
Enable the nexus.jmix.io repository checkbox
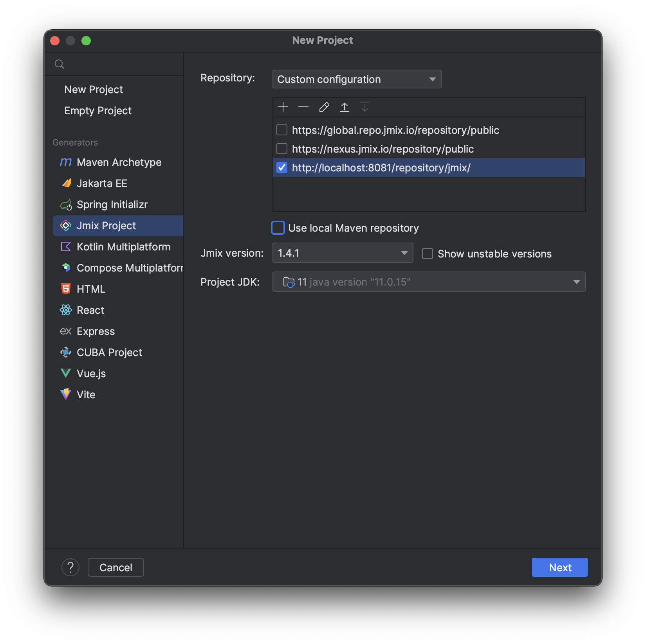(x=282, y=149)
